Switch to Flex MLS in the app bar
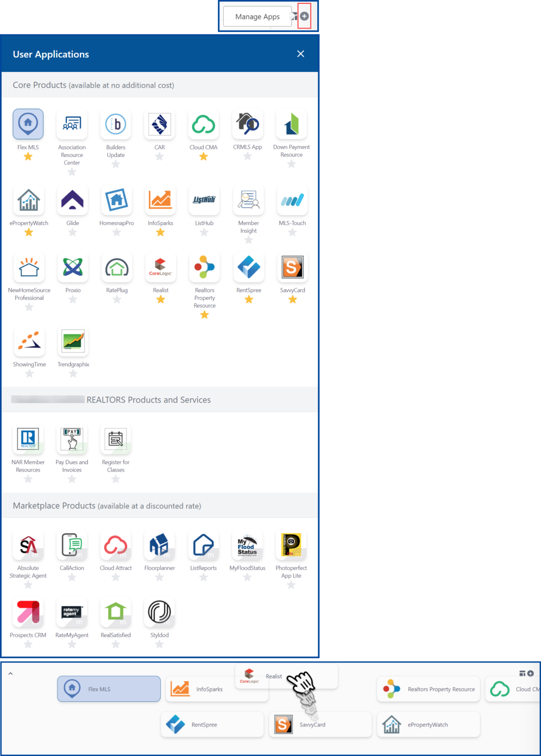Image resolution: width=541 pixels, height=756 pixels. point(108,689)
